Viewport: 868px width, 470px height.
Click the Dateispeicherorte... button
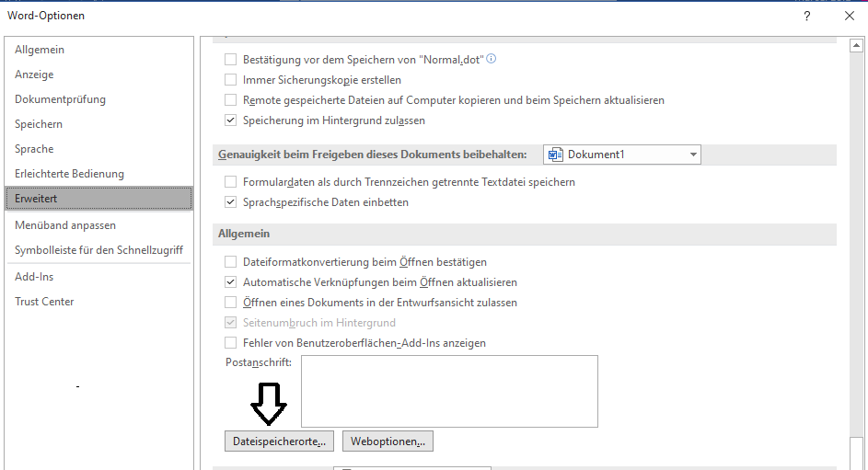click(279, 441)
